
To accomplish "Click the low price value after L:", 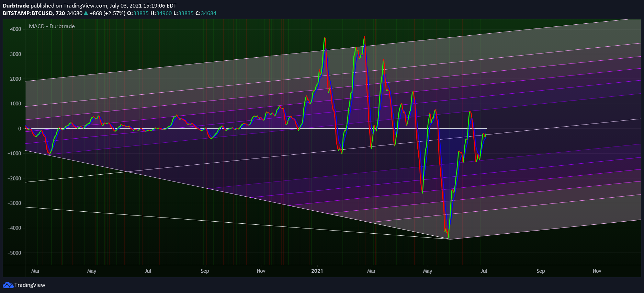I will [x=186, y=13].
